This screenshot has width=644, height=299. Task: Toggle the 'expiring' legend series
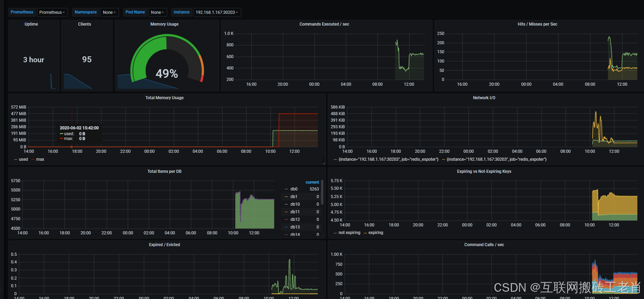pos(376,233)
